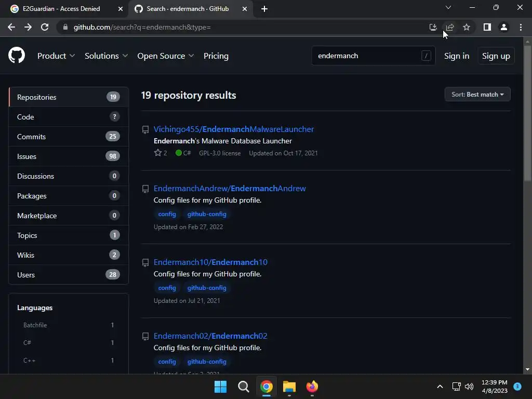
Task: Select the Repositories filter
Action: 69,97
